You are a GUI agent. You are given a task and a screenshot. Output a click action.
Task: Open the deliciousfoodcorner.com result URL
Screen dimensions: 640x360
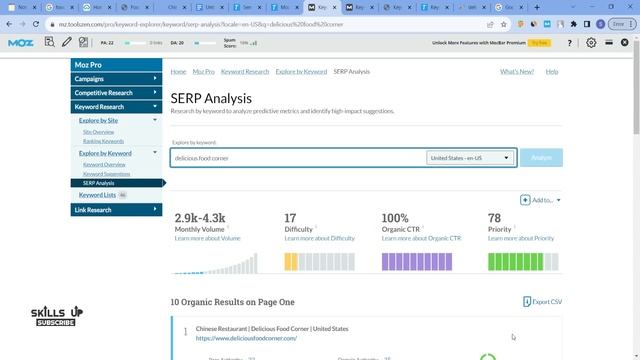(246, 338)
